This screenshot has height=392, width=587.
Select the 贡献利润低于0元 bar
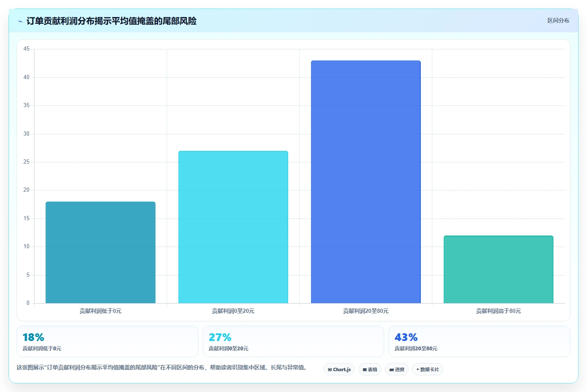tap(100, 253)
